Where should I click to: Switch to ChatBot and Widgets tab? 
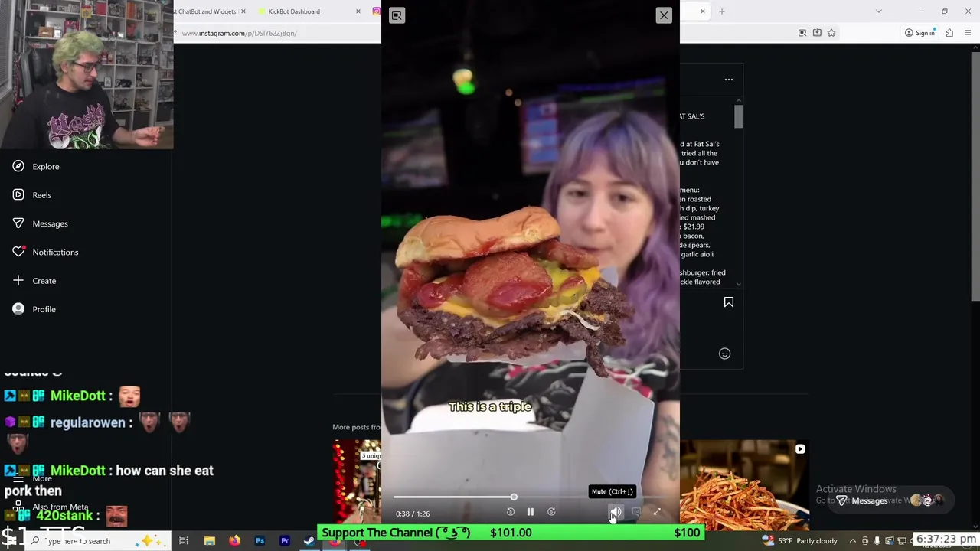[x=207, y=11]
